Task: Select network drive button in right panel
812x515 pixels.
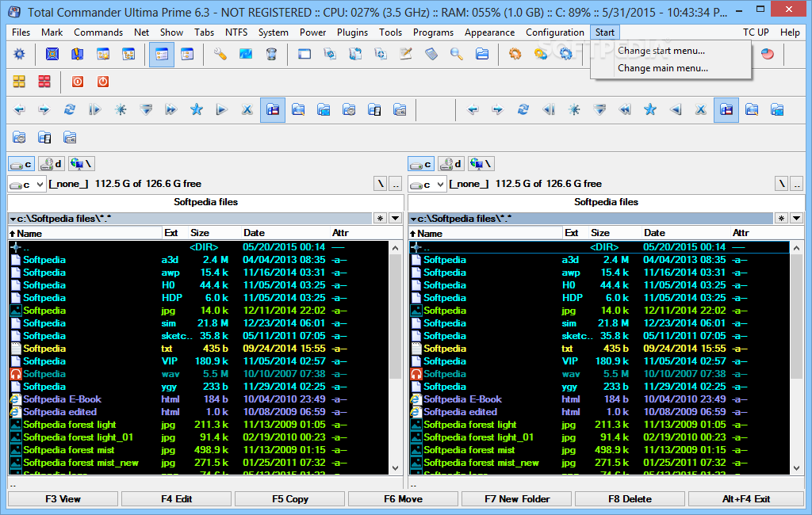Action: [481, 164]
